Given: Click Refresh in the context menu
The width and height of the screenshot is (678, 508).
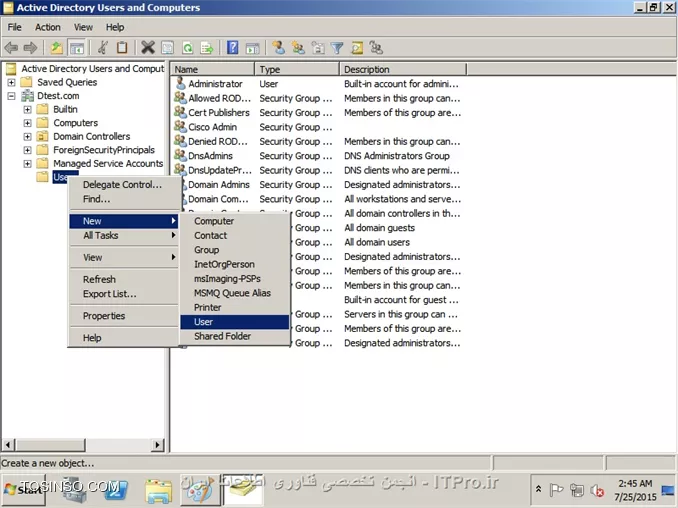Looking at the screenshot, I should [x=124, y=279].
